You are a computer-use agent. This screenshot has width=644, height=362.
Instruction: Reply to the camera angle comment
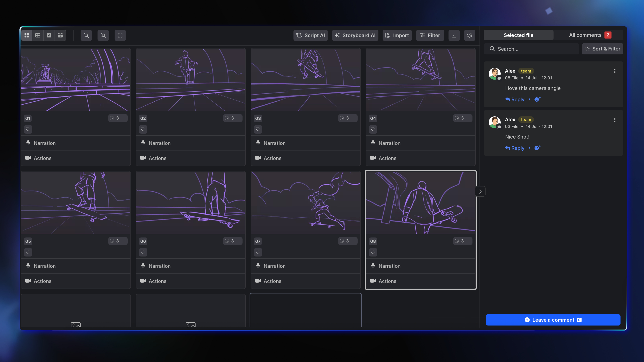[515, 99]
